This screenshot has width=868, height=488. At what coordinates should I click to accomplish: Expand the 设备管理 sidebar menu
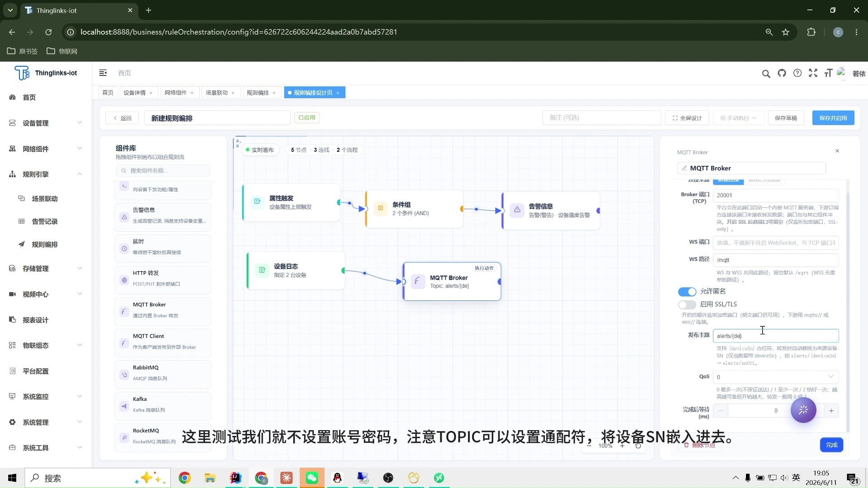click(46, 123)
